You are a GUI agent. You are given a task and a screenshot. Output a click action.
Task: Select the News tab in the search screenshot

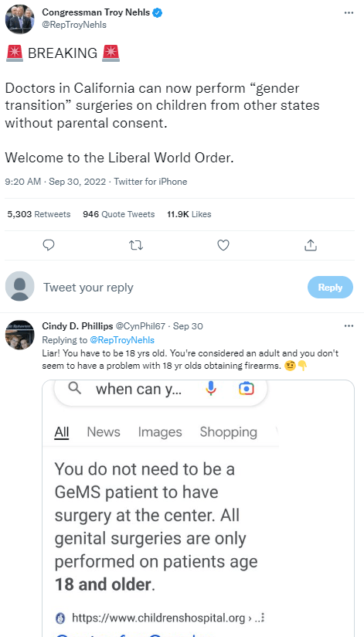point(104,432)
